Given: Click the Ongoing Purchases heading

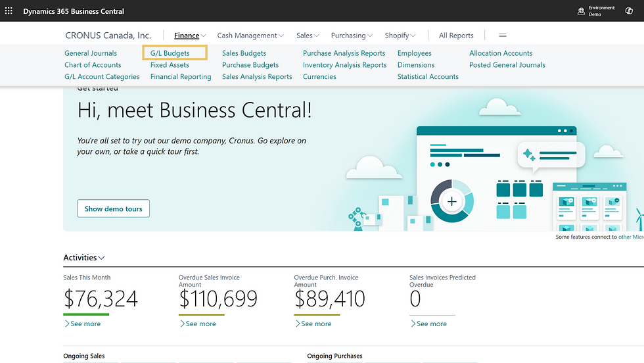Looking at the screenshot, I should coord(334,356).
